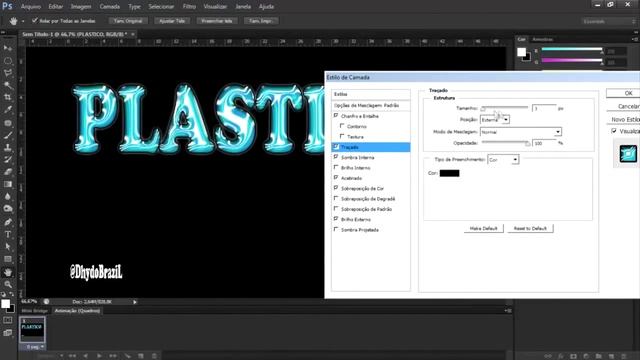Select the Brush tool
Image resolution: width=640 pixels, height=360 pixels.
click(8, 135)
